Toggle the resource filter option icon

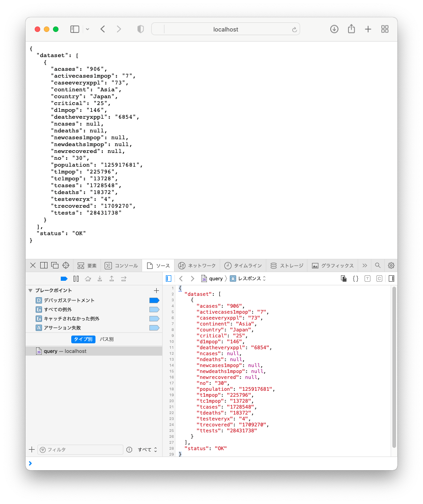129,450
